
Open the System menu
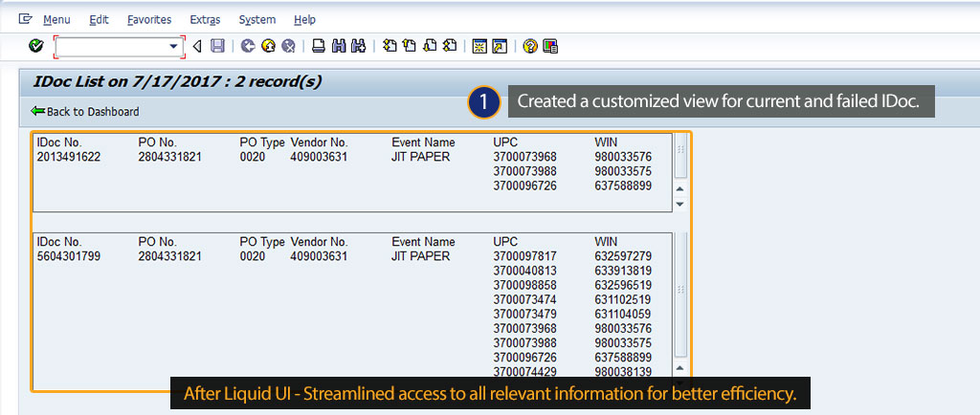pos(256,20)
